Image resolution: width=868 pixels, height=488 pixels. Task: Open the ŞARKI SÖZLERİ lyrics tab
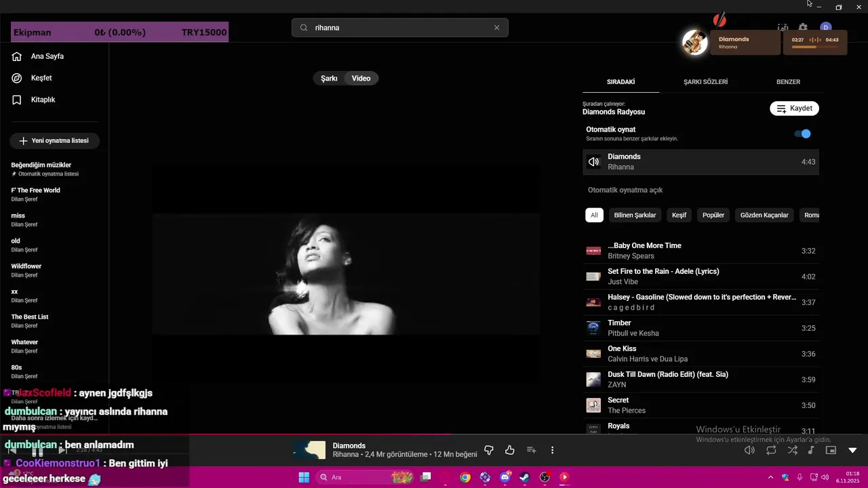pyautogui.click(x=705, y=81)
